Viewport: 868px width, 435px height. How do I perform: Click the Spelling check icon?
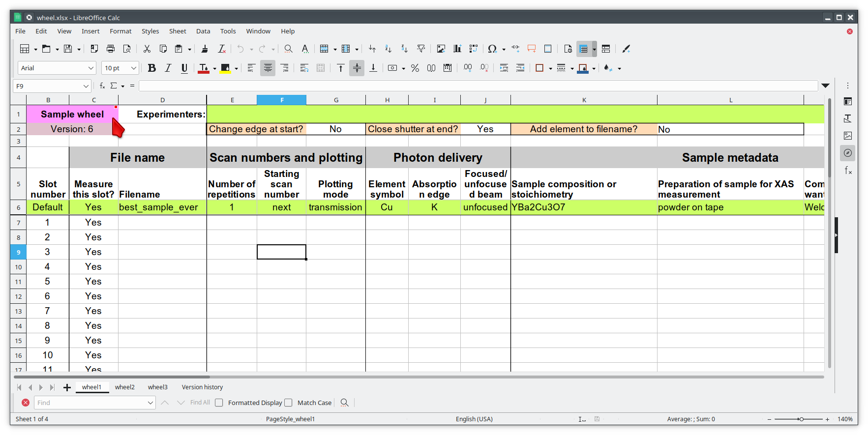click(x=305, y=49)
